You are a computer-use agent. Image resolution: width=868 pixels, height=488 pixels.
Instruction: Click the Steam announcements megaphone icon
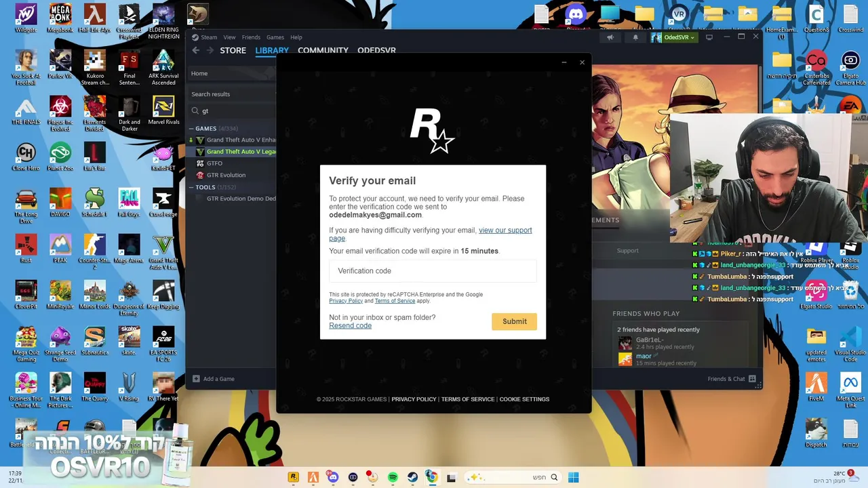610,37
